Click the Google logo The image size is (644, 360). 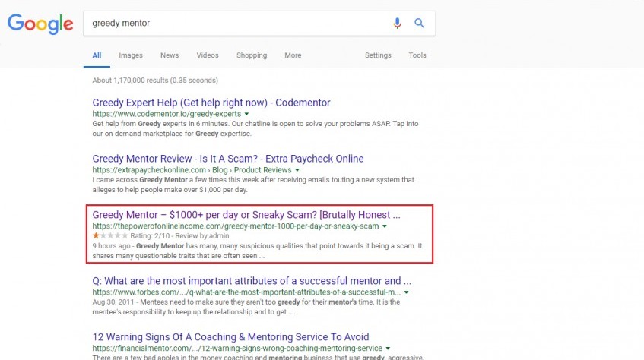coord(40,24)
